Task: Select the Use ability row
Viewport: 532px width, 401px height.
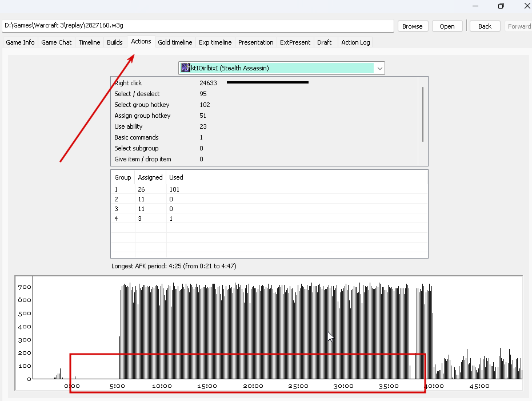Action: point(265,126)
